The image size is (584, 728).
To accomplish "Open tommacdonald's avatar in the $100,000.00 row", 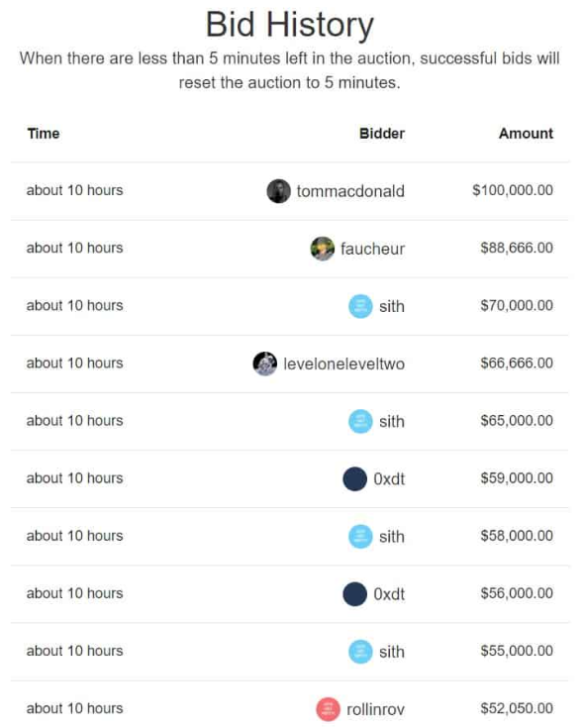I will tap(278, 191).
